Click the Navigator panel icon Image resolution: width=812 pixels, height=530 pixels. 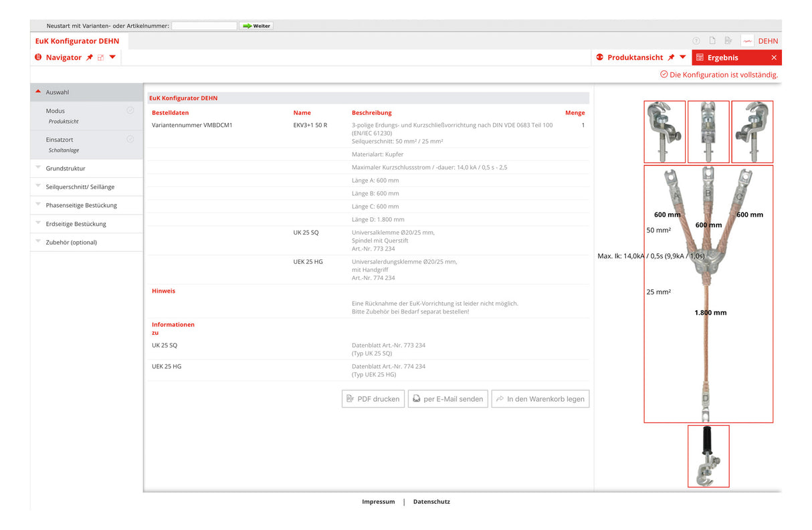pos(38,57)
